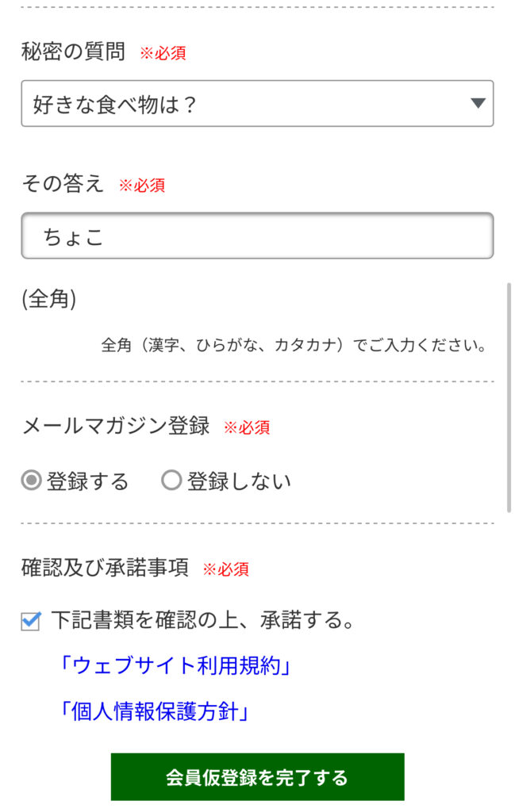Submit with the 会員仮登録を完了する button

pos(257,777)
